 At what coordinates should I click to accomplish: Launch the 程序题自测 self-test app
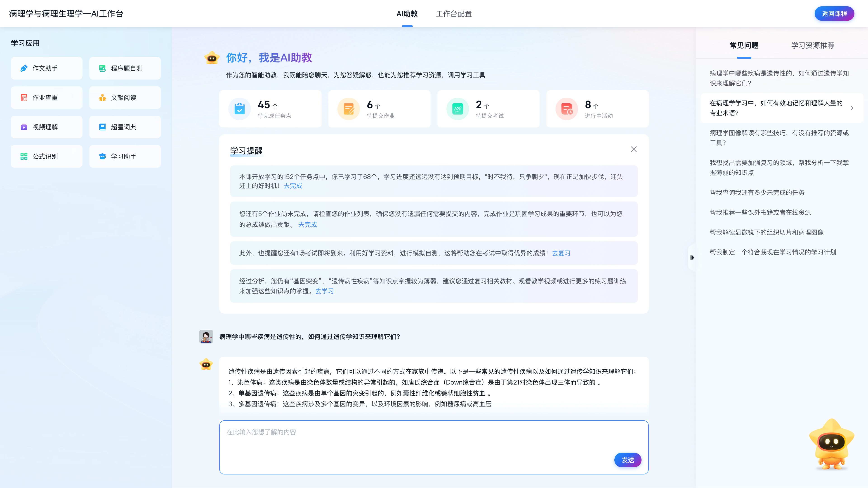(x=125, y=68)
